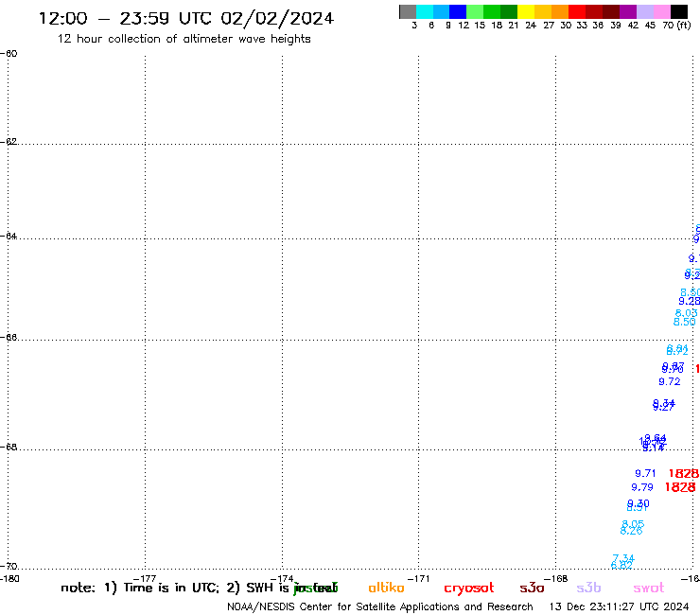
Task: Click '12 hour collection of altimeter wave heights' subtitle
Action: [184, 39]
